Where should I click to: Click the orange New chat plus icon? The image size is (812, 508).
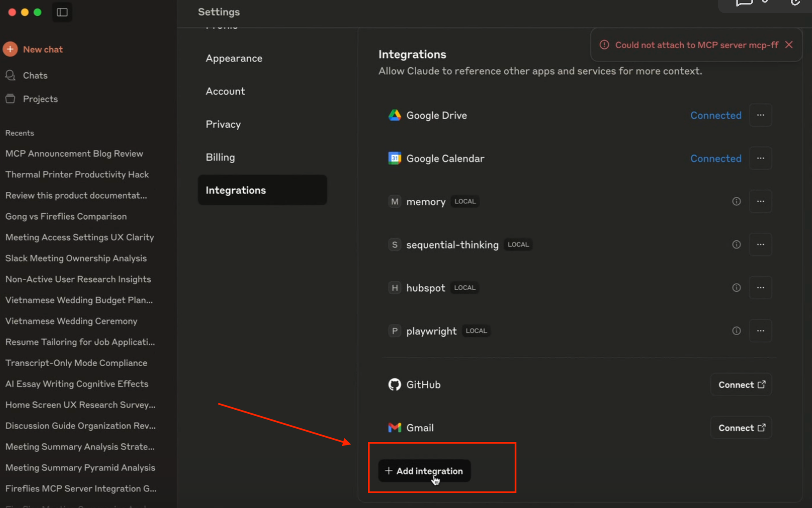point(10,49)
